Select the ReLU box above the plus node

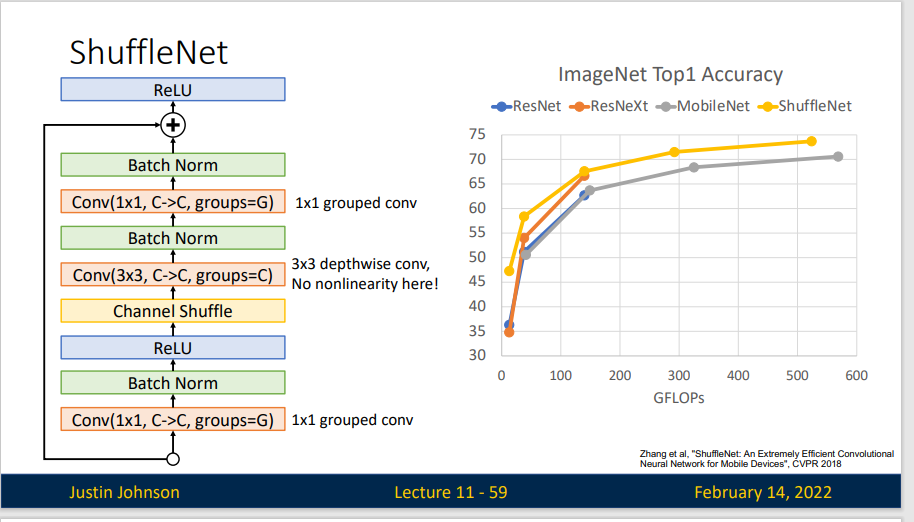[173, 90]
